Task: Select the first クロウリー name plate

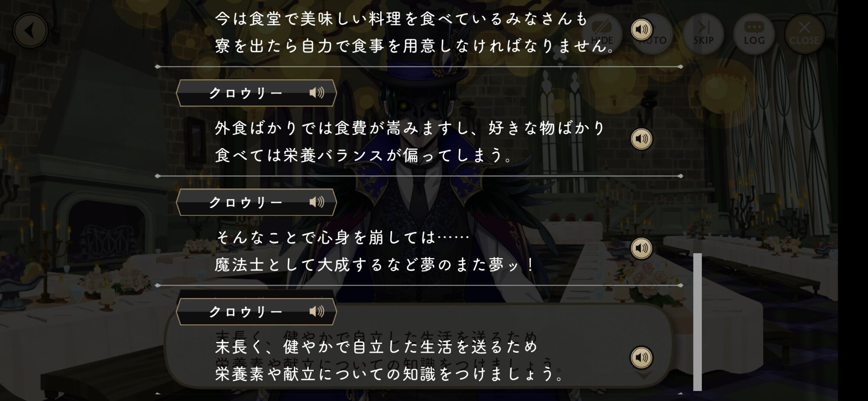Action: click(x=256, y=93)
